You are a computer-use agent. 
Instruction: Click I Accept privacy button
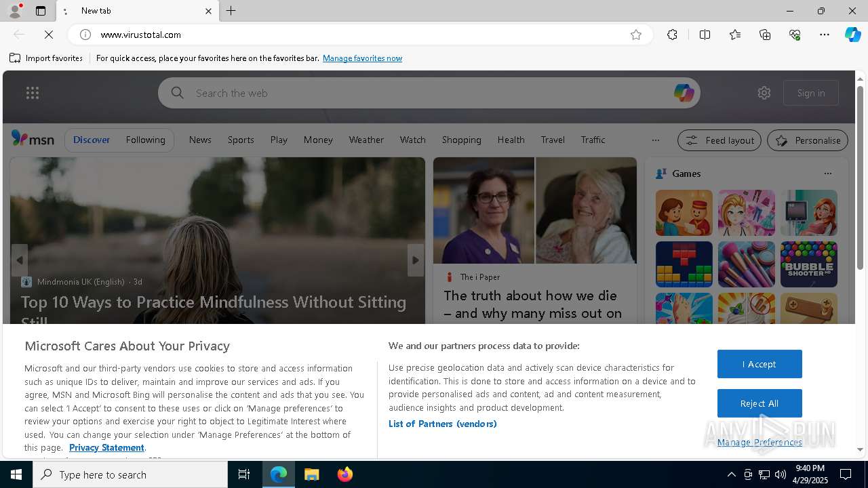(x=759, y=364)
